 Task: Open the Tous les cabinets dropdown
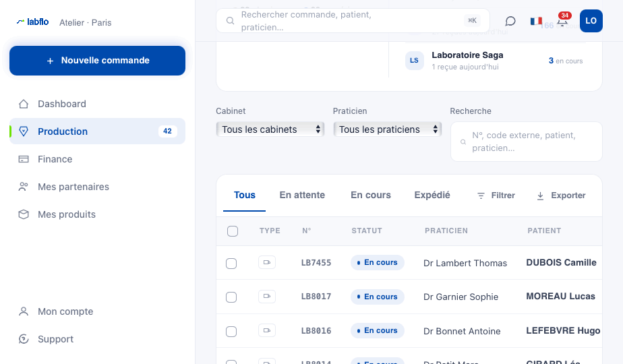pos(270,129)
